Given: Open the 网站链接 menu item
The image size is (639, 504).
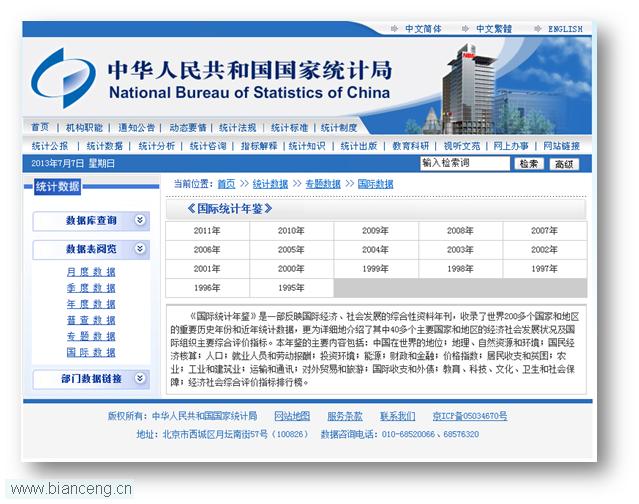Looking at the screenshot, I should coord(562,146).
